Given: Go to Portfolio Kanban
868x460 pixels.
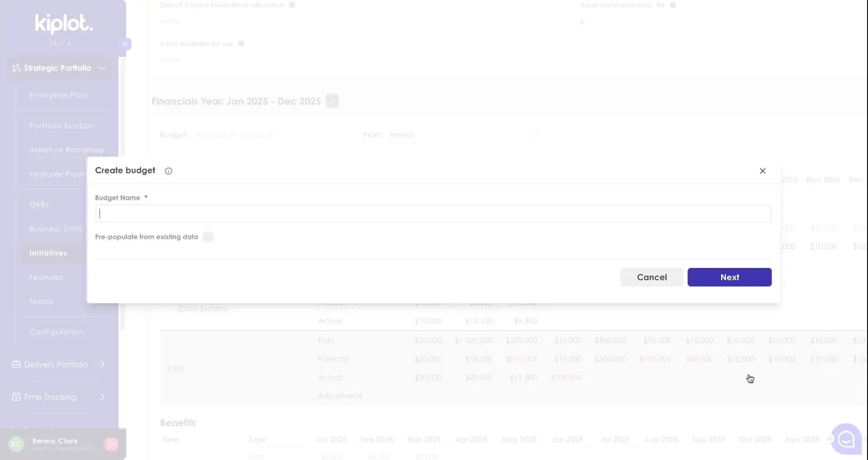Looking at the screenshot, I should (x=62, y=126).
